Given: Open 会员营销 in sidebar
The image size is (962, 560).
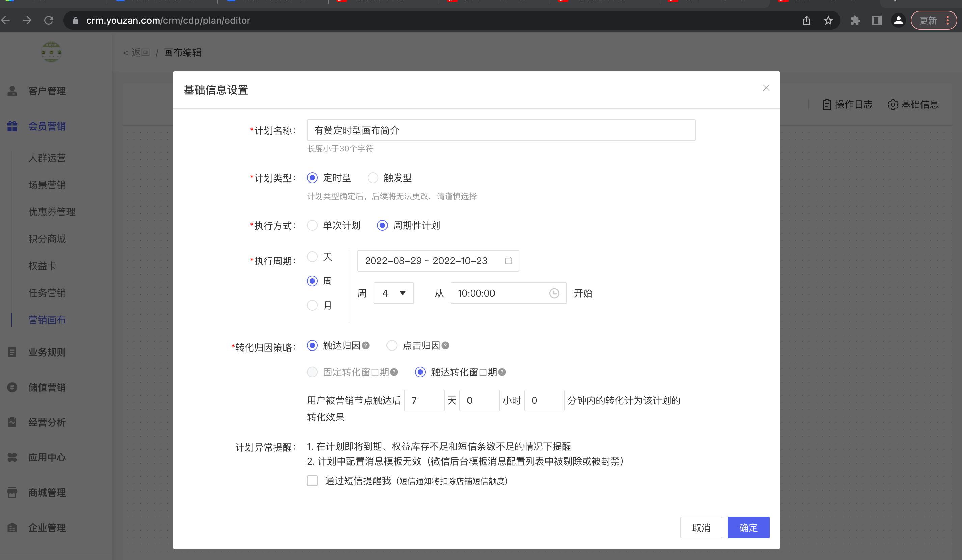Looking at the screenshot, I should (47, 126).
